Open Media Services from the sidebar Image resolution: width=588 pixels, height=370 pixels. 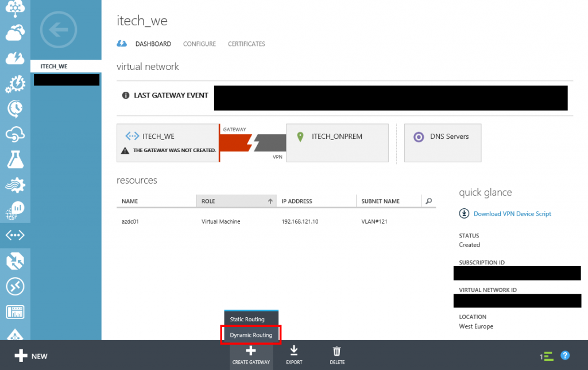coord(16,184)
